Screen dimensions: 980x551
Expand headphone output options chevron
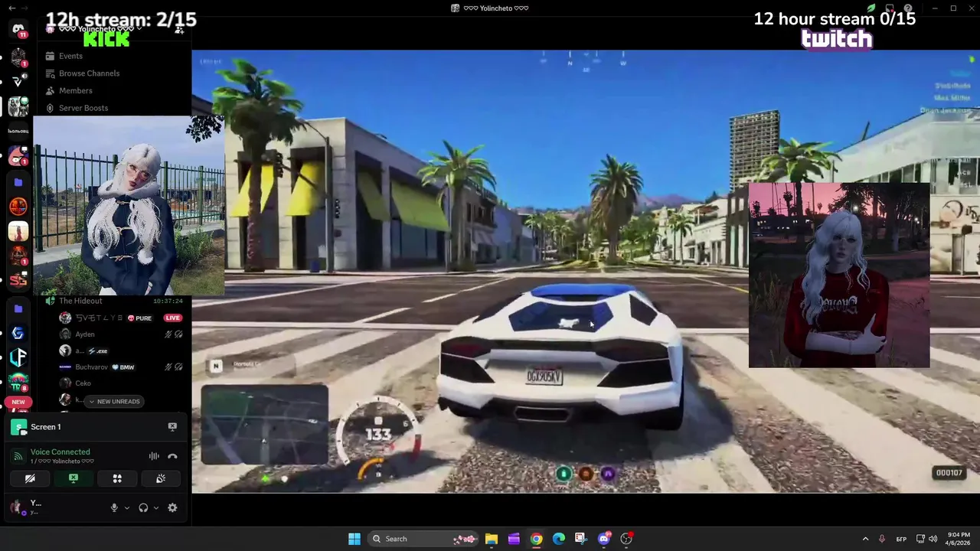156,507
